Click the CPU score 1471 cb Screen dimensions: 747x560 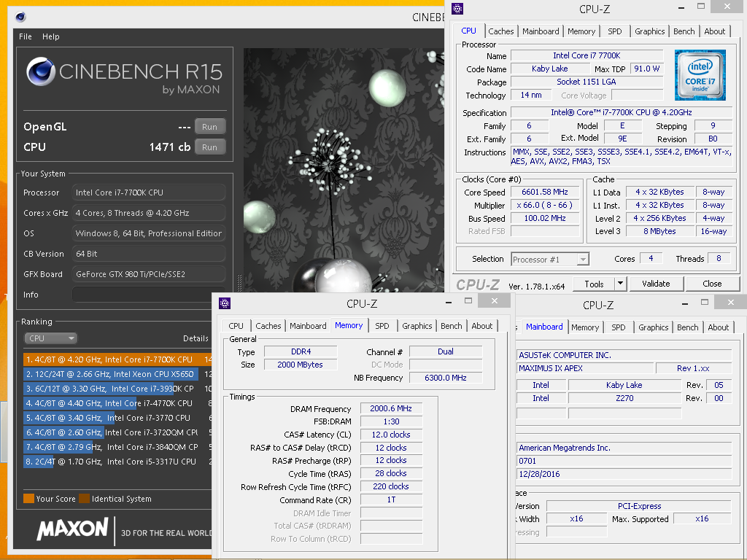coord(169,147)
